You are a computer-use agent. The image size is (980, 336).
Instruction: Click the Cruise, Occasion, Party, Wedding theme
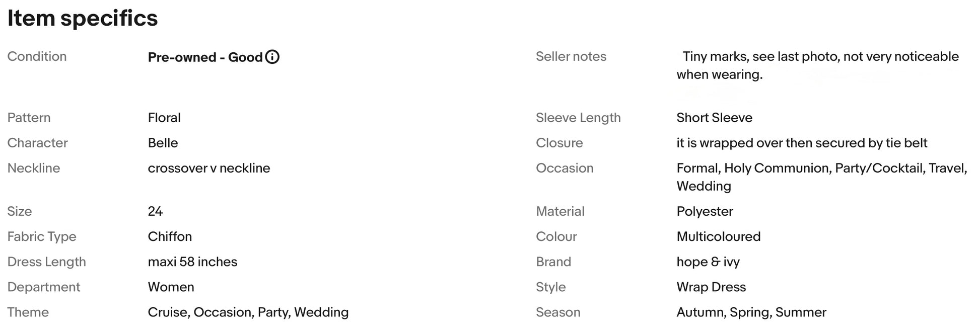click(x=248, y=312)
